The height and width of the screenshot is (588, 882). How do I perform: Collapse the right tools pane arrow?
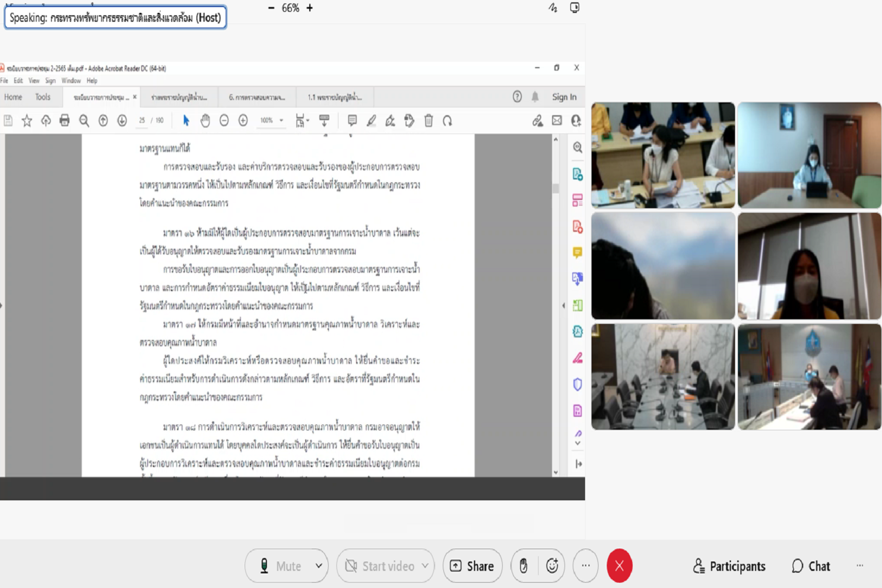[x=563, y=305]
